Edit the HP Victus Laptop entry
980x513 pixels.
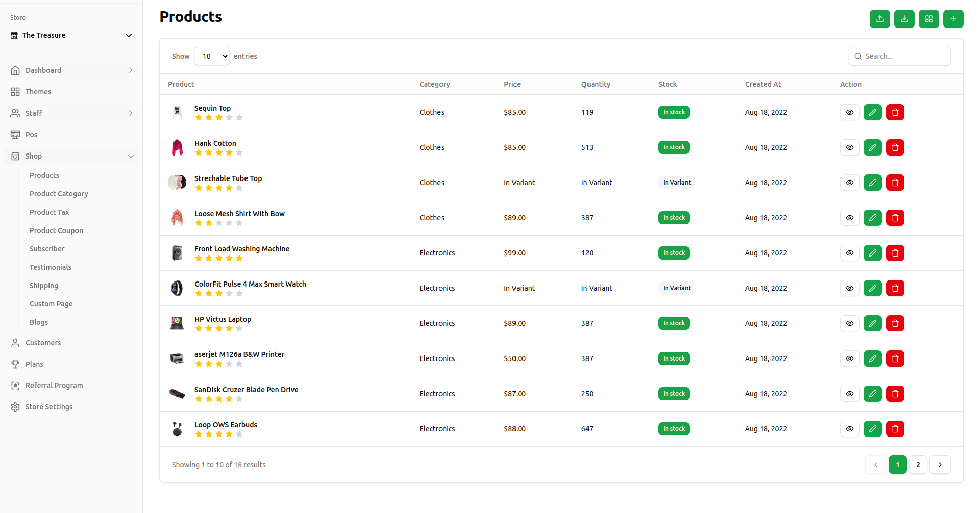point(872,323)
